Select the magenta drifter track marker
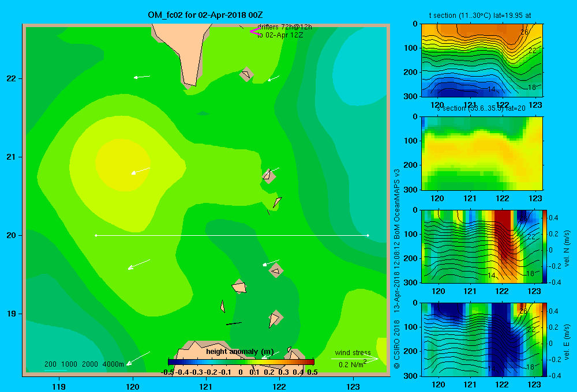The image size is (577, 392). (256, 32)
